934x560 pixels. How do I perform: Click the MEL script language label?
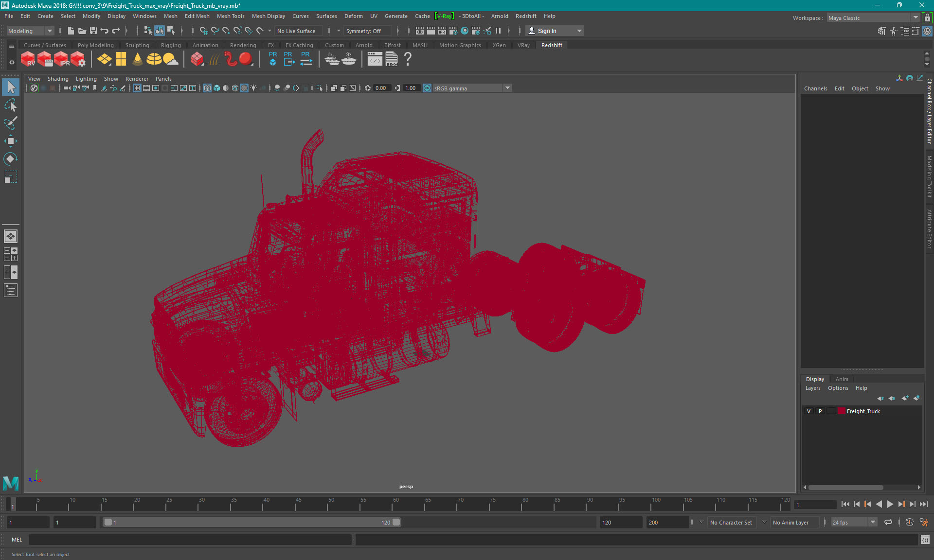tap(17, 540)
